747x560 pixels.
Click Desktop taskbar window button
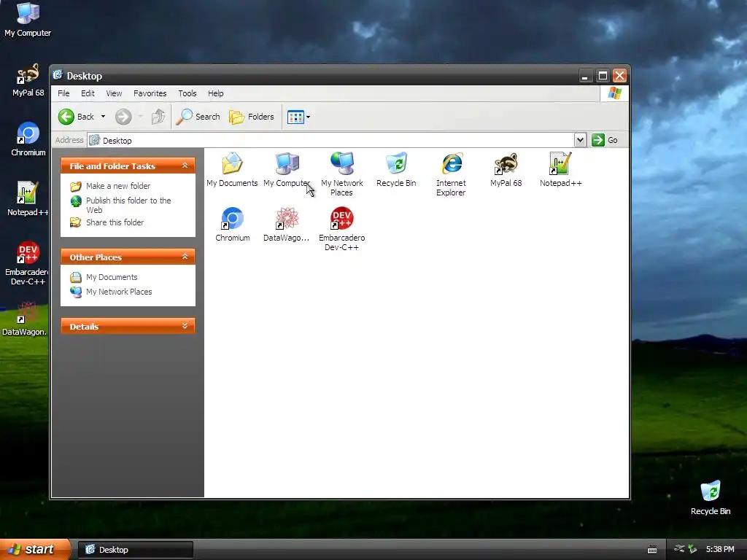(x=135, y=550)
